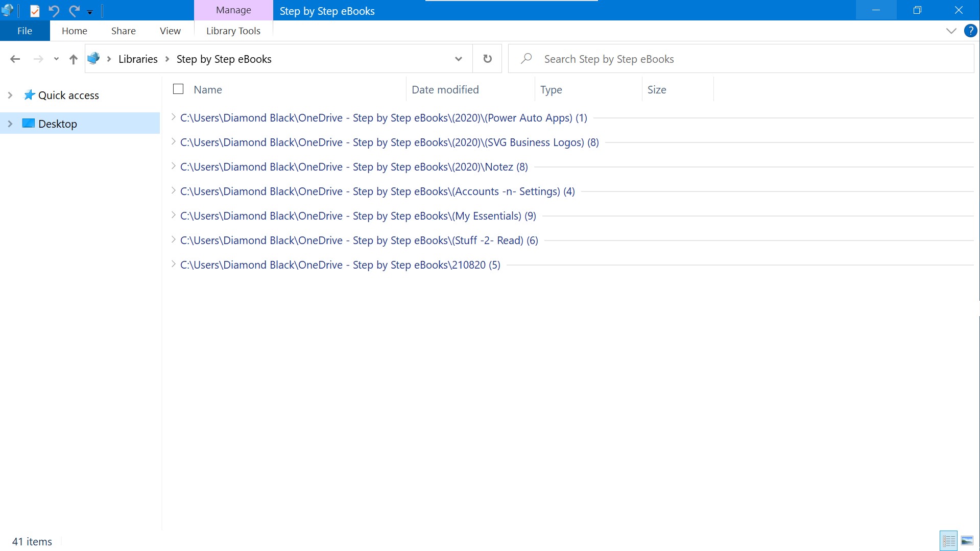The image size is (980, 551).
Task: Open the Library Tools tab
Action: point(233,31)
